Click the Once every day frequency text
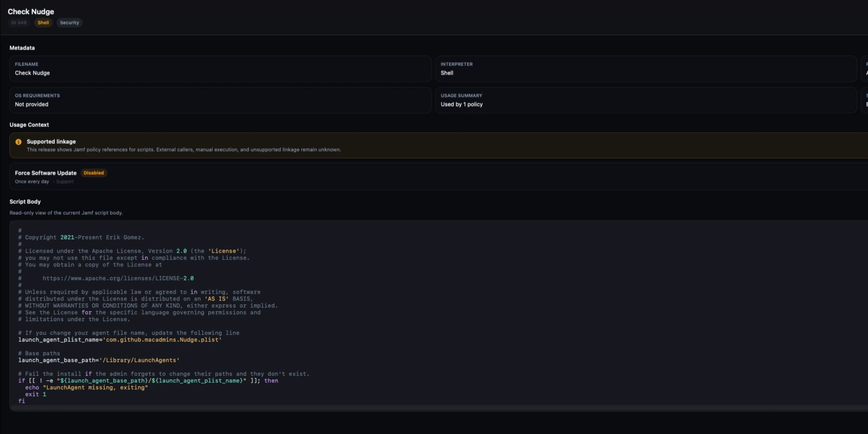Image resolution: width=868 pixels, height=434 pixels. pyautogui.click(x=32, y=182)
